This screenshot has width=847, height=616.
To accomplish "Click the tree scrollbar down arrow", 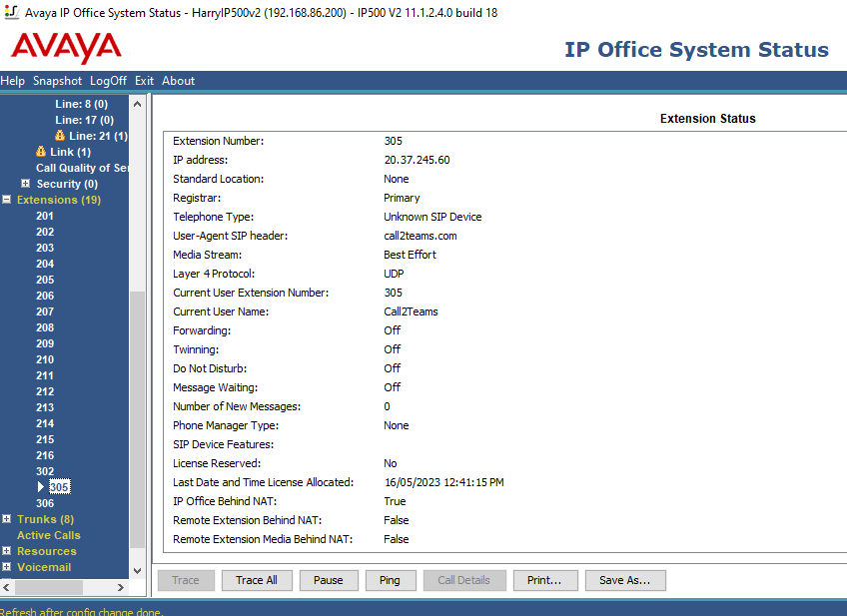I will click(x=137, y=571).
